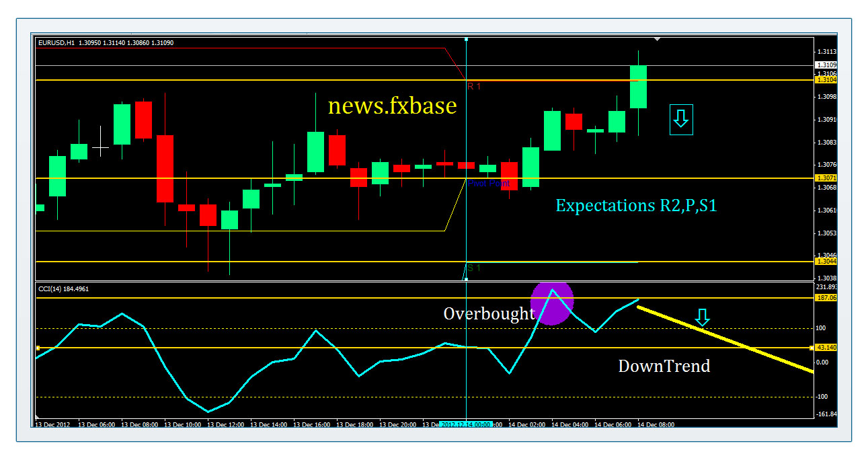Select the thick yellow downtrend line
Image resolution: width=868 pixels, height=460 pixels.
tap(725, 338)
